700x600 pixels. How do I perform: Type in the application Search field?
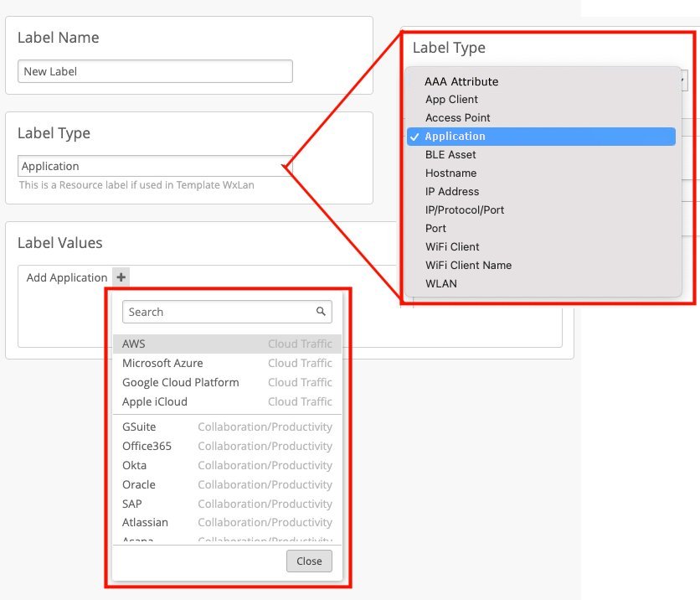point(218,312)
